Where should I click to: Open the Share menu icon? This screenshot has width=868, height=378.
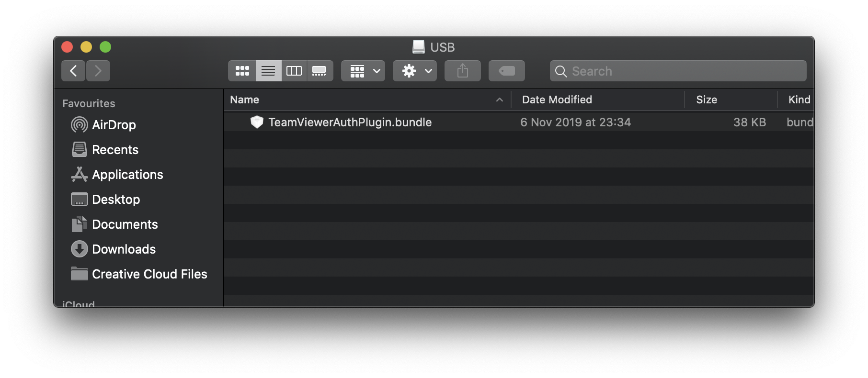462,70
